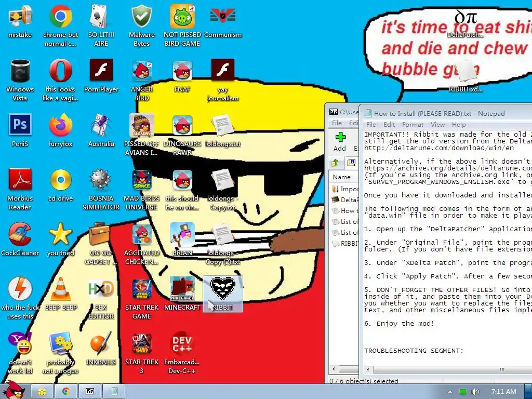Open 'chrome but normal c...' desktop shortcut
The image size is (532, 399).
coord(60,25)
